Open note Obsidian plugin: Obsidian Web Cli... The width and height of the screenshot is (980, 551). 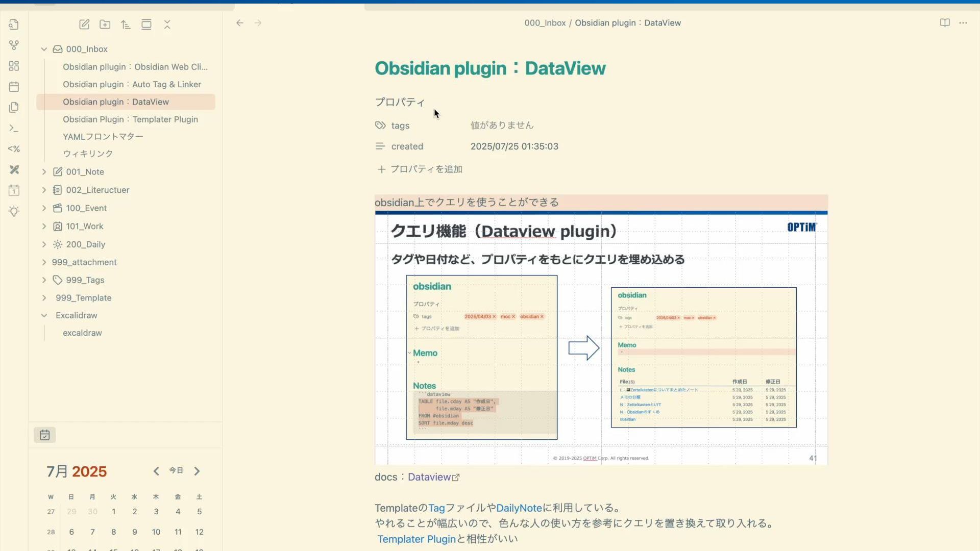click(x=135, y=67)
